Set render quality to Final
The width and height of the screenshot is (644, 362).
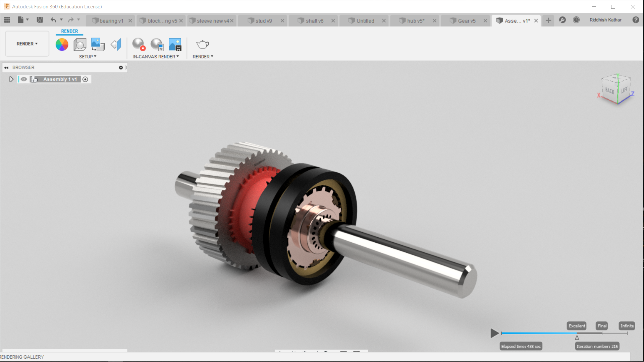tap(602, 326)
